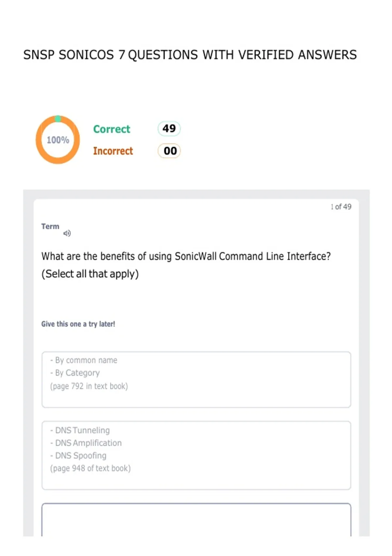
Task: Click the Correct count badge showing 49
Action: (x=169, y=129)
